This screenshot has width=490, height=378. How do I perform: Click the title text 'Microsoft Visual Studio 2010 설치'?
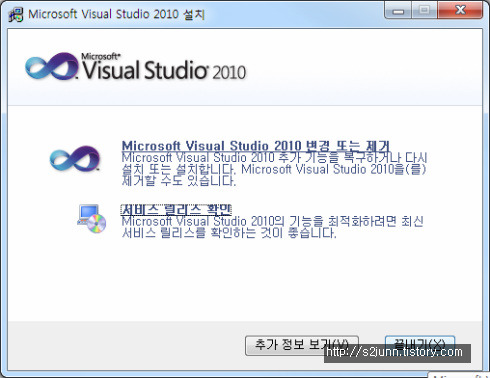click(116, 14)
